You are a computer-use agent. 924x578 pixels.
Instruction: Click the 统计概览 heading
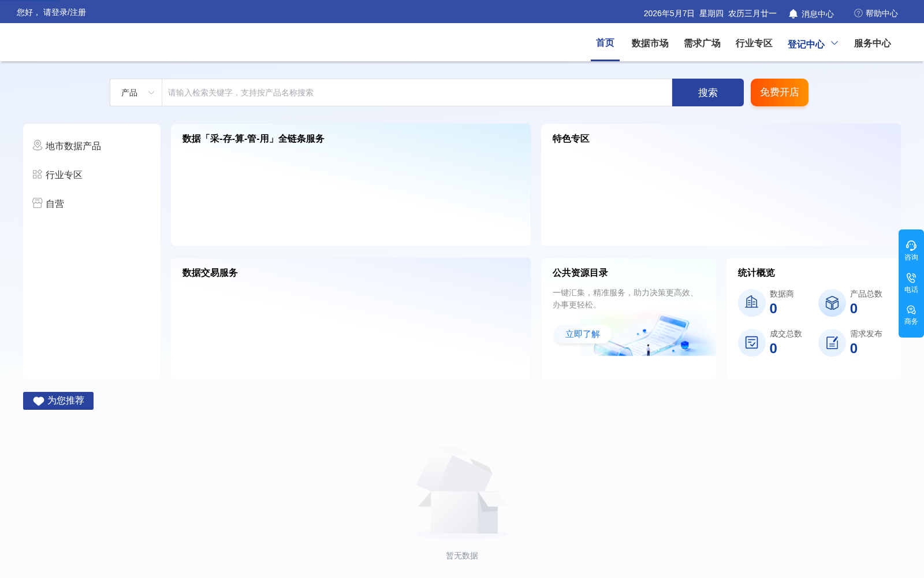click(x=757, y=273)
